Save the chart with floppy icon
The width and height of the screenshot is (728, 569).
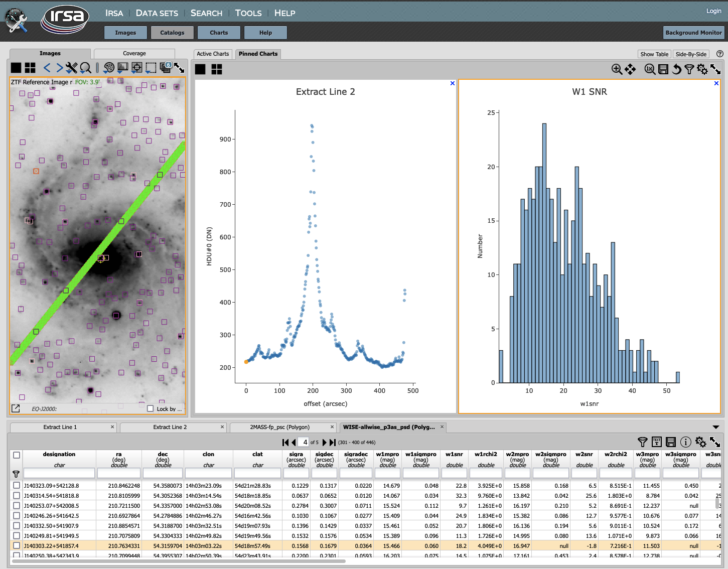663,69
